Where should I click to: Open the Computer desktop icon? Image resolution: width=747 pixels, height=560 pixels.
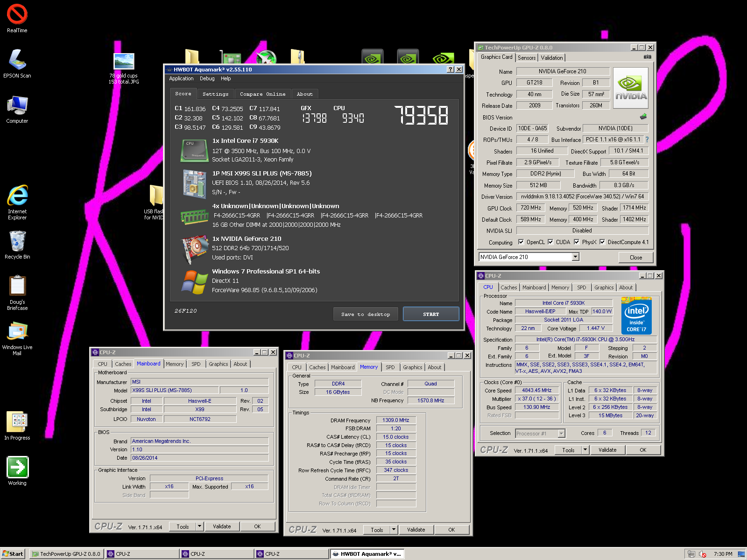pyautogui.click(x=17, y=109)
